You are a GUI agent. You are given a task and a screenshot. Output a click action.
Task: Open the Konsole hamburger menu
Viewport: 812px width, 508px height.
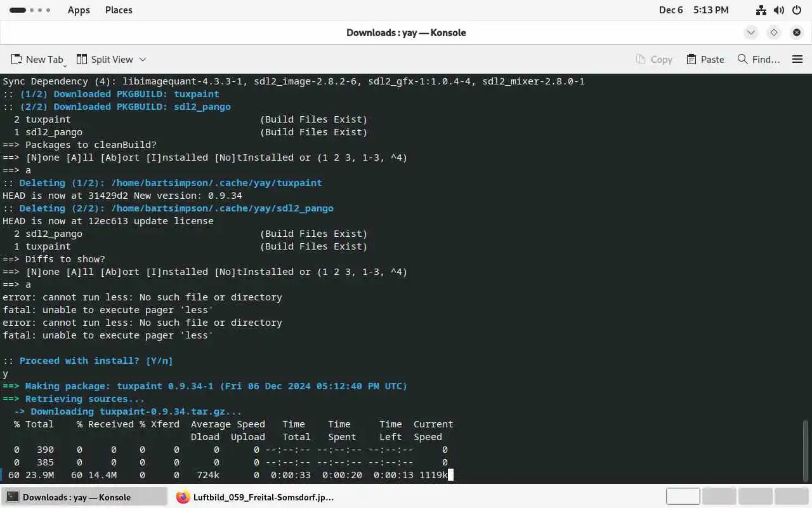[x=797, y=59]
